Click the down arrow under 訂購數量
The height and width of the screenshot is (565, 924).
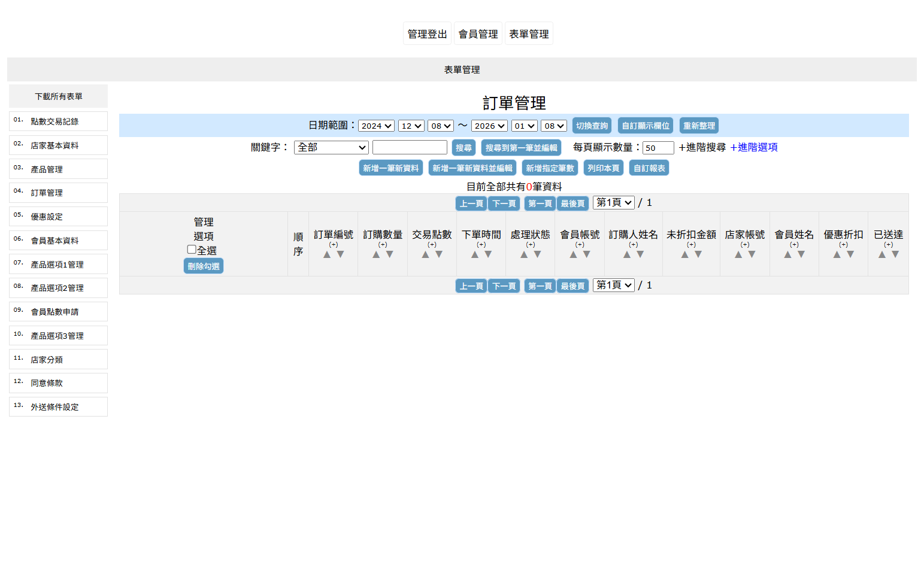389,254
